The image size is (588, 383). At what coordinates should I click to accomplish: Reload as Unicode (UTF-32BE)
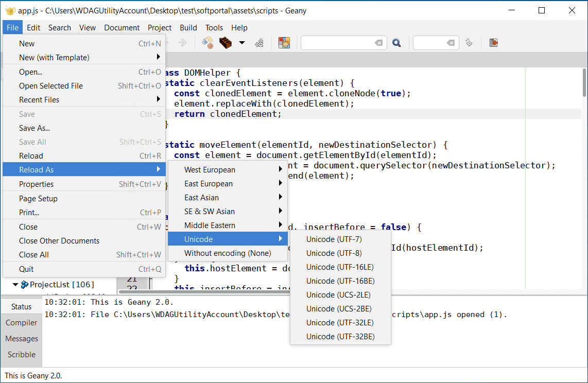(340, 336)
